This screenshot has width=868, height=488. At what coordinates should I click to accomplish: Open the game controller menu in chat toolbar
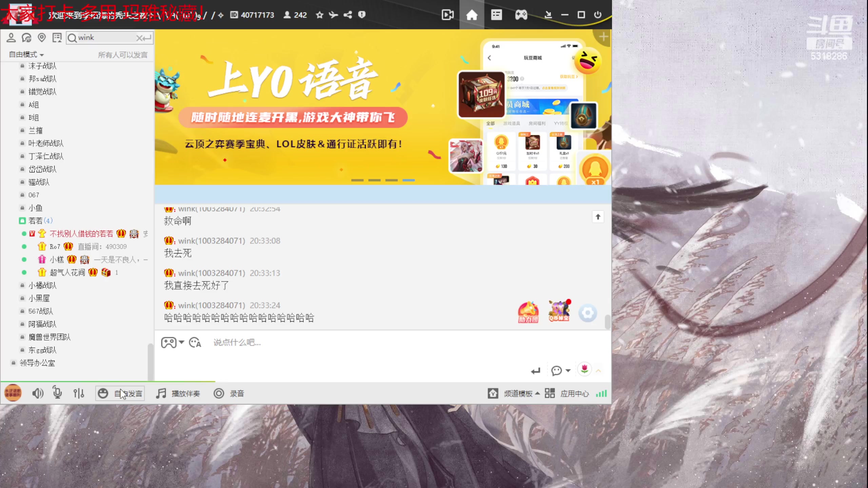point(172,343)
